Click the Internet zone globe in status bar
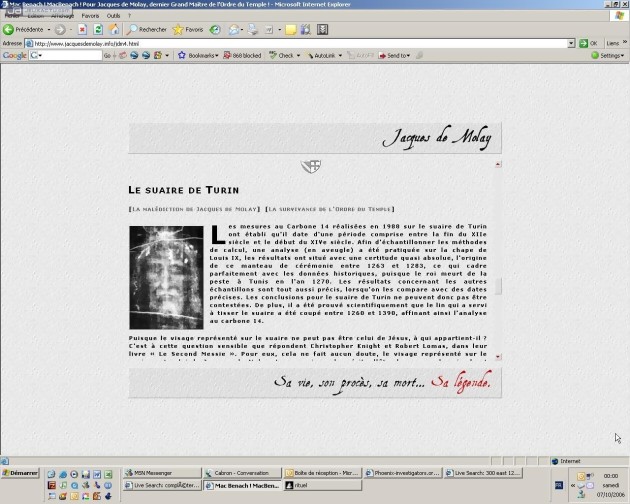The height and width of the screenshot is (504, 630). [555, 461]
